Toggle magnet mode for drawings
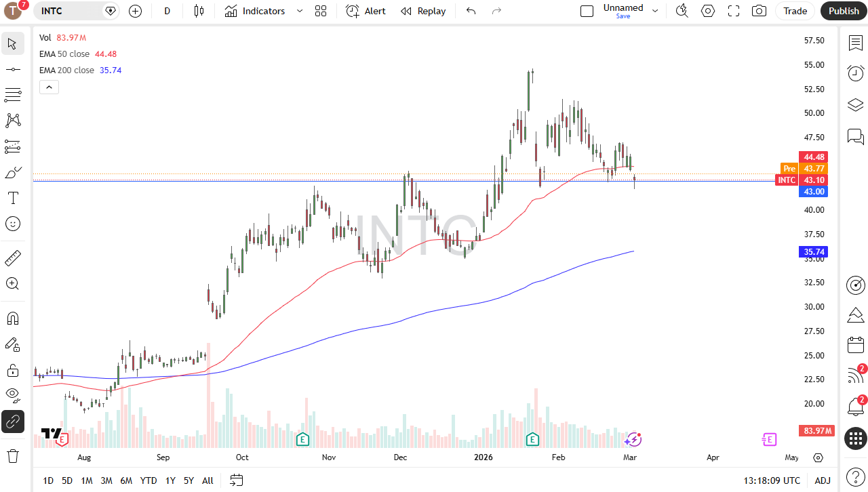The image size is (868, 492). [13, 319]
